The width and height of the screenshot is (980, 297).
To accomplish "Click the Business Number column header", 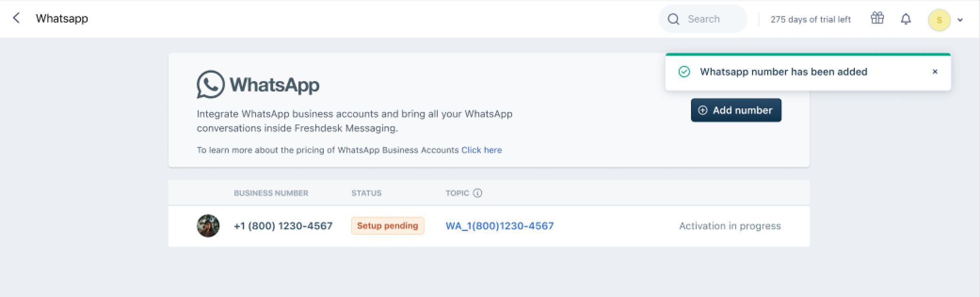I will (271, 193).
